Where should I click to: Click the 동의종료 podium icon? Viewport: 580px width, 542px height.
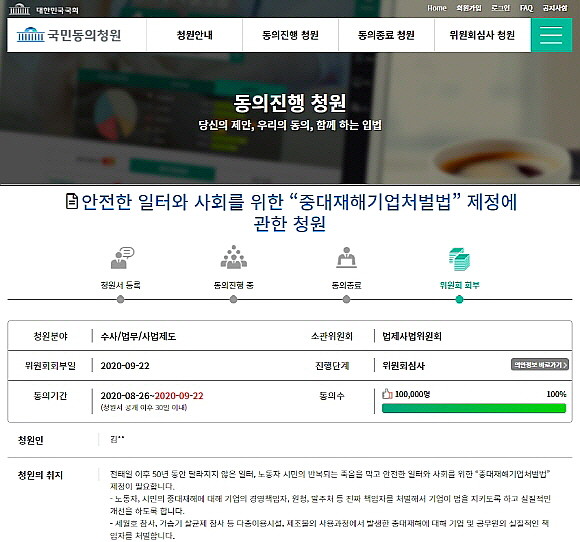coord(347,257)
